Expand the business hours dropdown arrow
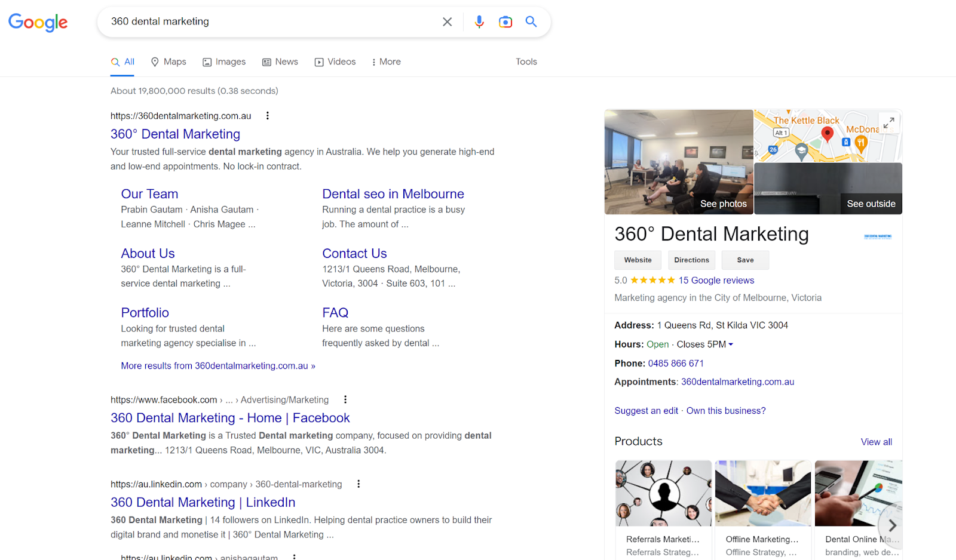The height and width of the screenshot is (560, 956). [x=731, y=344]
